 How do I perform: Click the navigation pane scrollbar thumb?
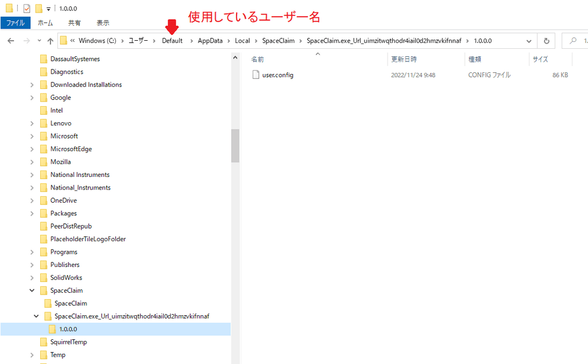tap(235, 146)
